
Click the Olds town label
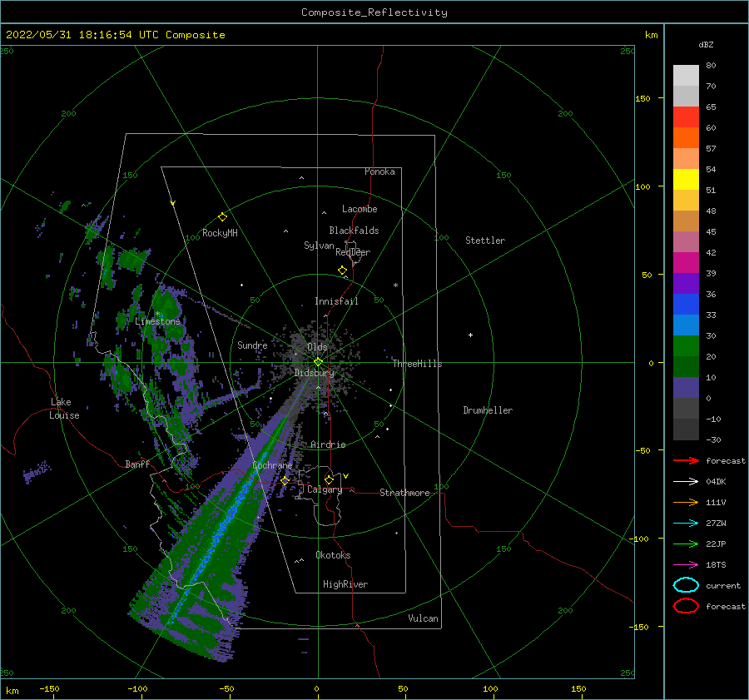pos(317,347)
